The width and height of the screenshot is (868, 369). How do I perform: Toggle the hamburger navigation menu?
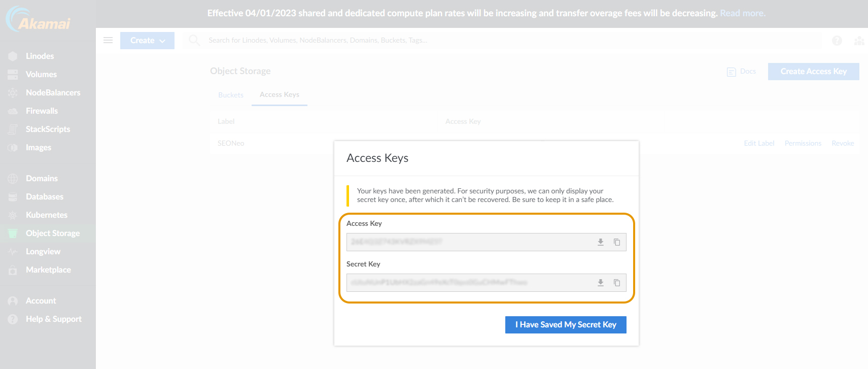point(108,40)
